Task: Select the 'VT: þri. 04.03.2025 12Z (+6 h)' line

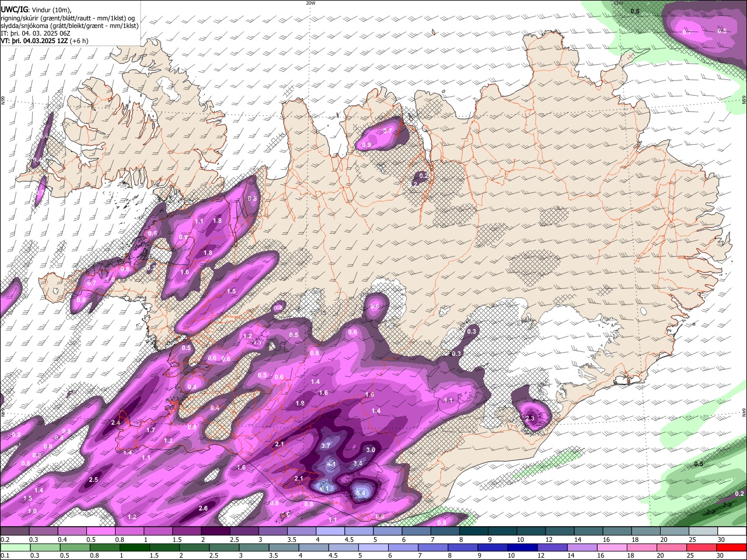Action: click(44, 41)
